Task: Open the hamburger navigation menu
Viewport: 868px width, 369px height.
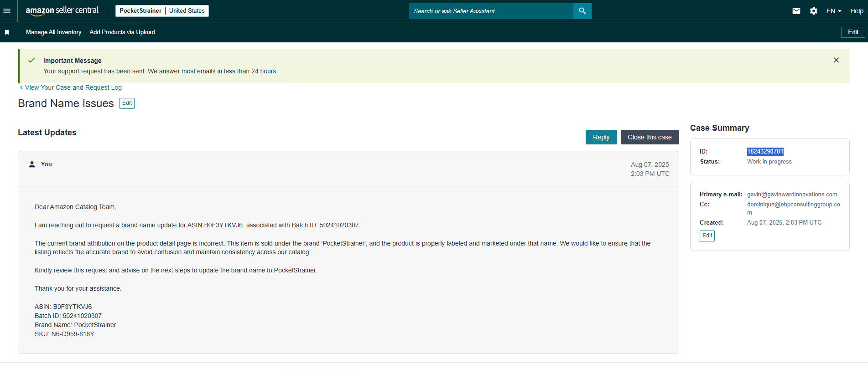Action: point(7,11)
